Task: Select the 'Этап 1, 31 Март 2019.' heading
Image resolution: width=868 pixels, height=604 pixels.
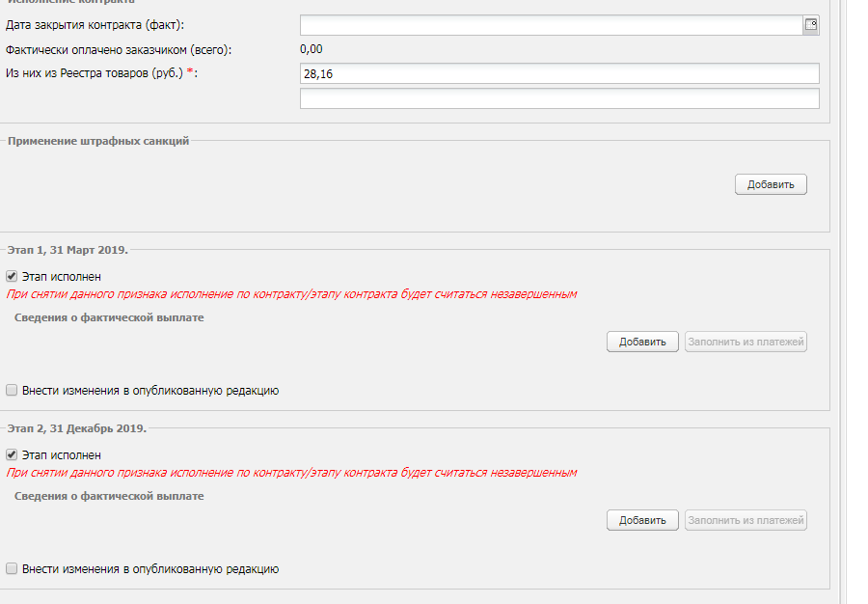Action: pos(68,250)
